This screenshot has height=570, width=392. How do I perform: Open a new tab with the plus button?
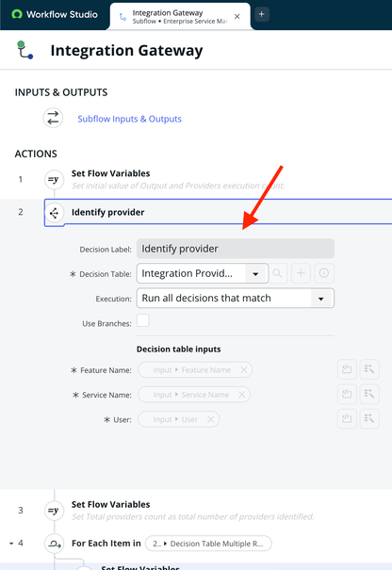coord(261,14)
